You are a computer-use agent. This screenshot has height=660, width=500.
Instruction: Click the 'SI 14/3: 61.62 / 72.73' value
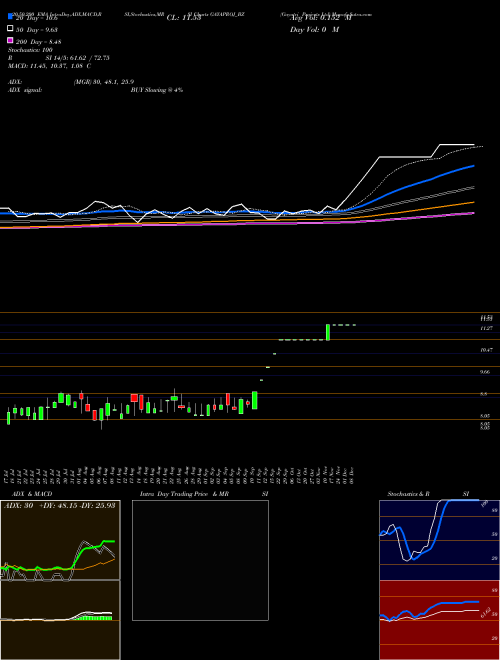(77, 58)
